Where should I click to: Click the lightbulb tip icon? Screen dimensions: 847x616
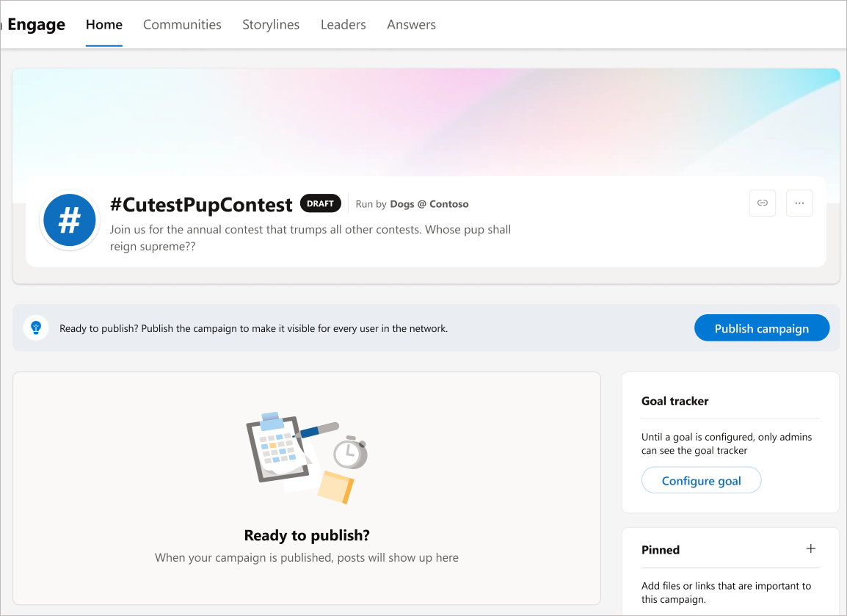(36, 327)
